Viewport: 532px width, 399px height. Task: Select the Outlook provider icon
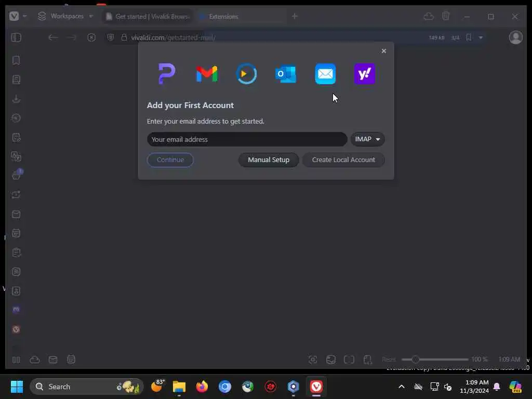click(286, 74)
